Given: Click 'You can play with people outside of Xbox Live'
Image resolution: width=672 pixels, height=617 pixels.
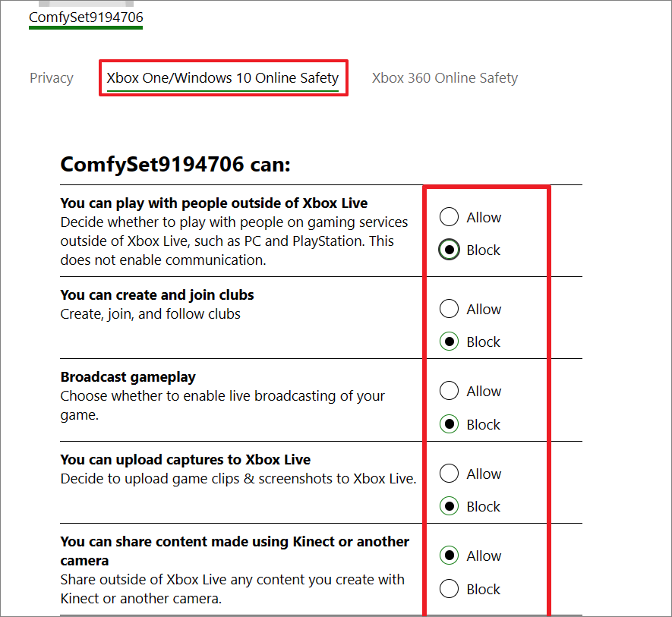Looking at the screenshot, I should click(214, 203).
